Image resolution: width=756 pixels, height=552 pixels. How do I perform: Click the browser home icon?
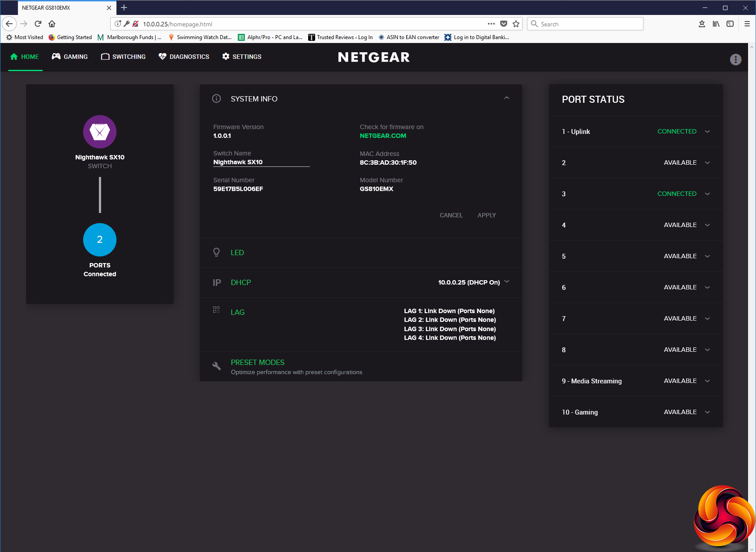pos(52,24)
